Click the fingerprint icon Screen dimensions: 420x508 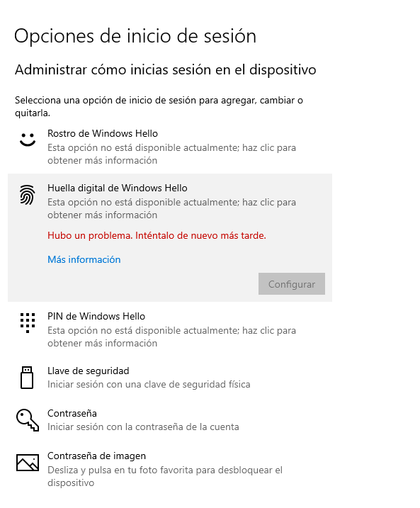point(27,195)
